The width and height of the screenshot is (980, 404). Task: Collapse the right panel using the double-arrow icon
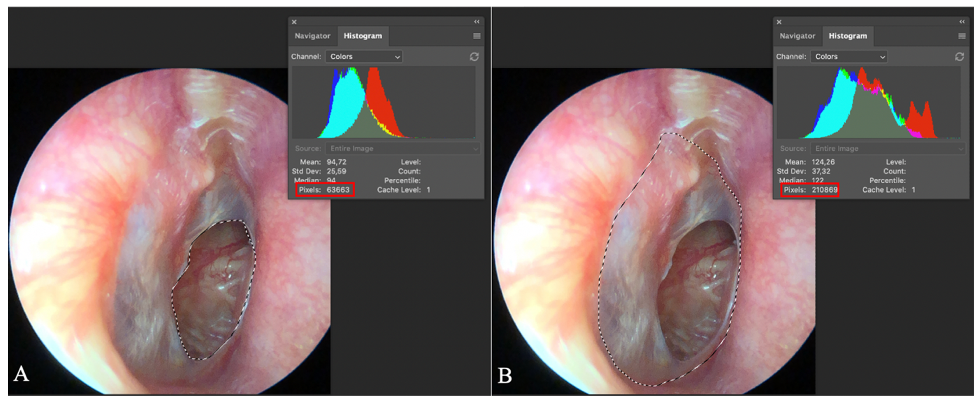coord(962,22)
